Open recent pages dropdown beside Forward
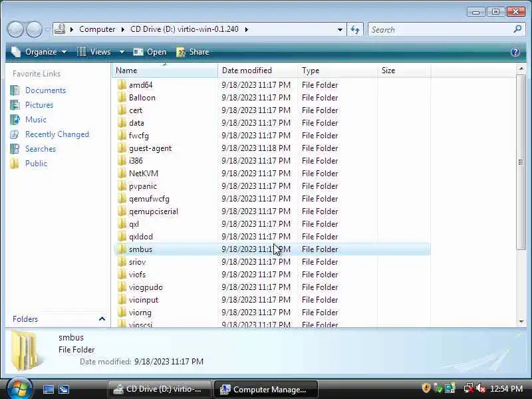This screenshot has height=399, width=532. 47,29
